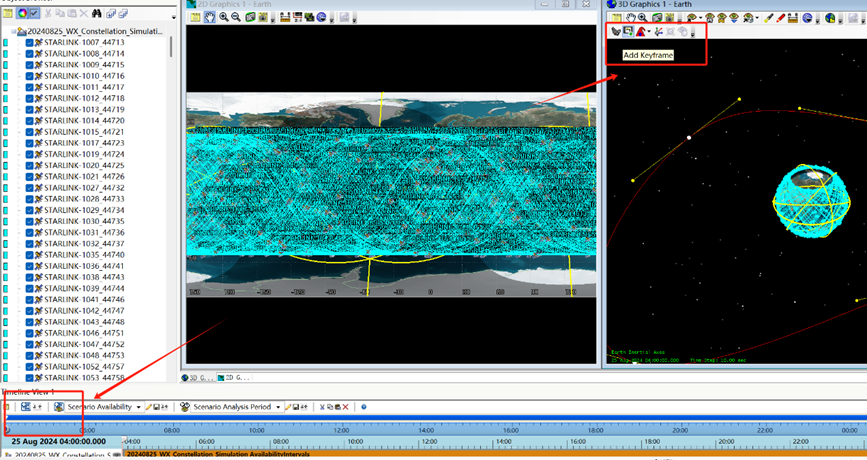Click the red pencil icon in 3D Graphics toolbar
867x460 pixels.
coord(780,18)
